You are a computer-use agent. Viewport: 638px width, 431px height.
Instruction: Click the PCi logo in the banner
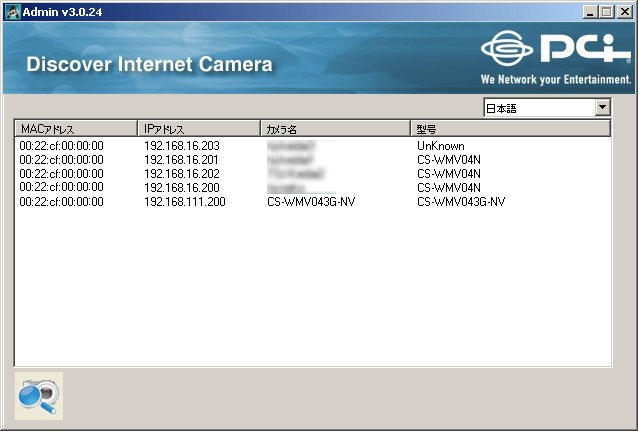(x=555, y=50)
